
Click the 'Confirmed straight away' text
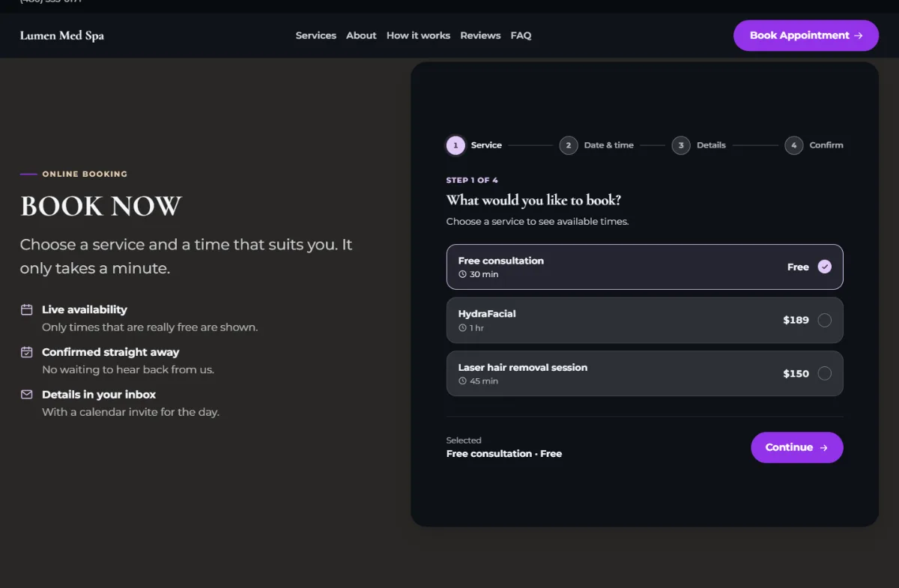111,352
